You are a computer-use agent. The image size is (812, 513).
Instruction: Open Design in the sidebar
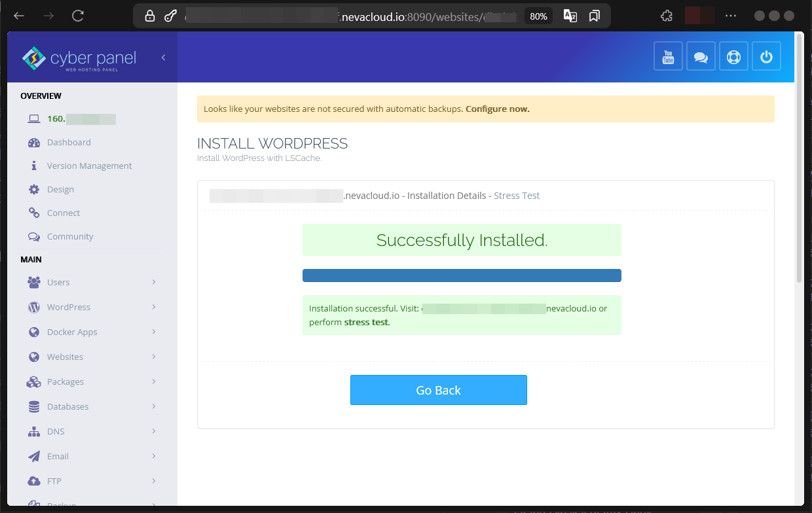click(x=60, y=190)
